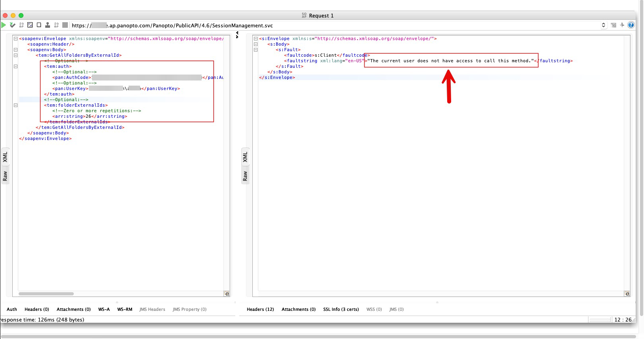644x339 pixels.
Task: Select the XML view tab of request editor
Action: tap(5, 157)
